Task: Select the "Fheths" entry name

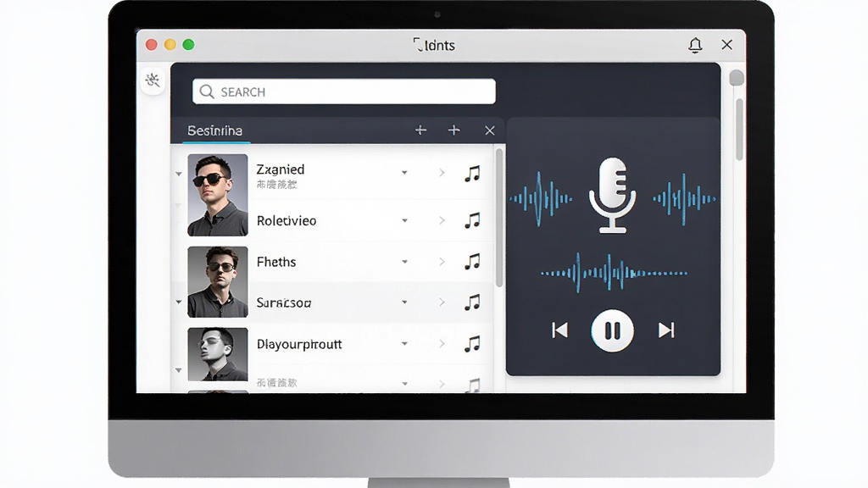Action: click(x=276, y=262)
